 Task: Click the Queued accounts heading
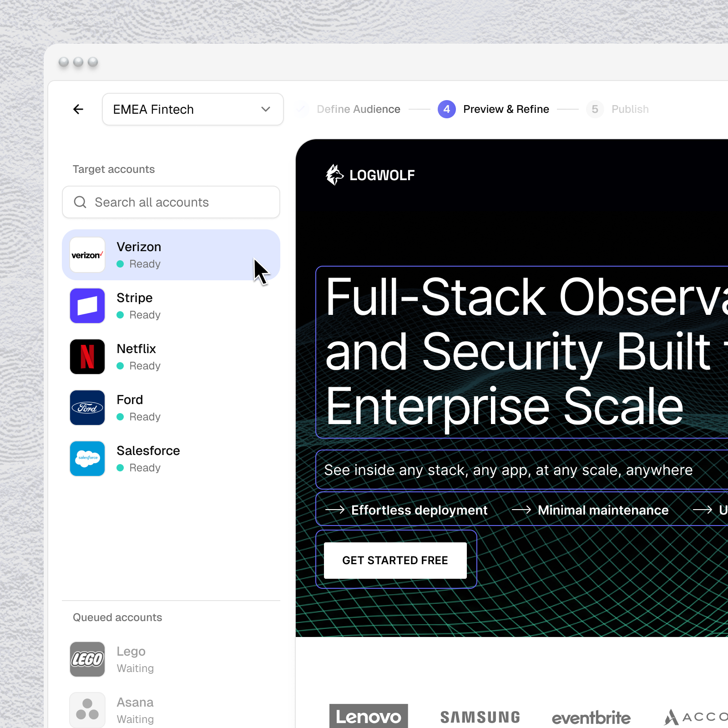117,617
